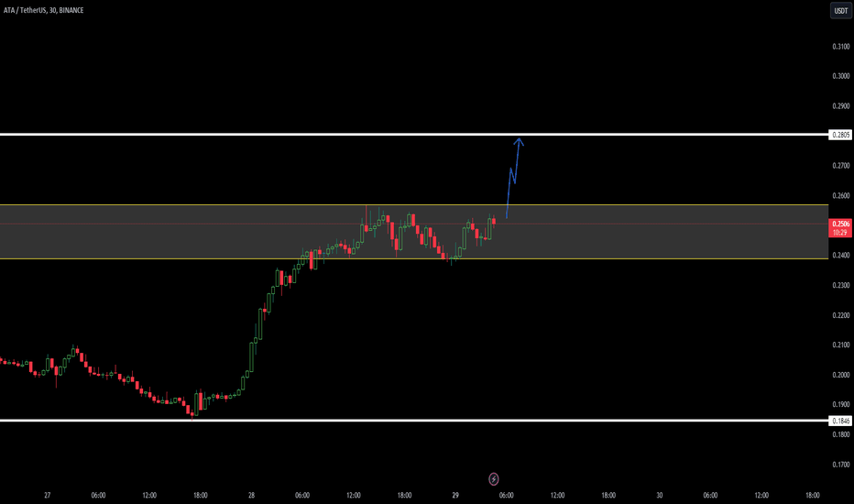Click the 06:00 label right after 28
This screenshot has height=504, width=854.
point(302,495)
